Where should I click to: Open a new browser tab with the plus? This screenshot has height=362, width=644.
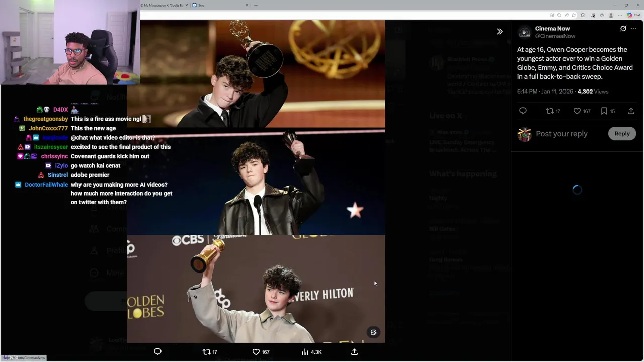point(256,5)
